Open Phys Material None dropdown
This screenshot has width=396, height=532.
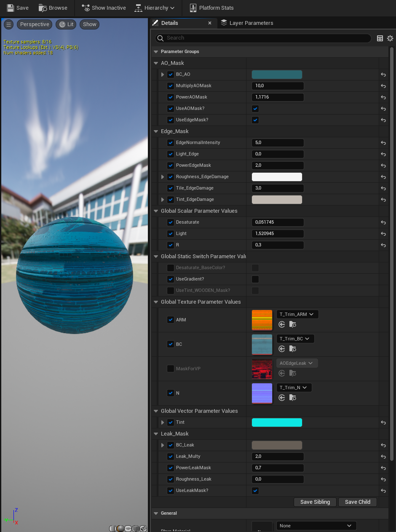316,526
